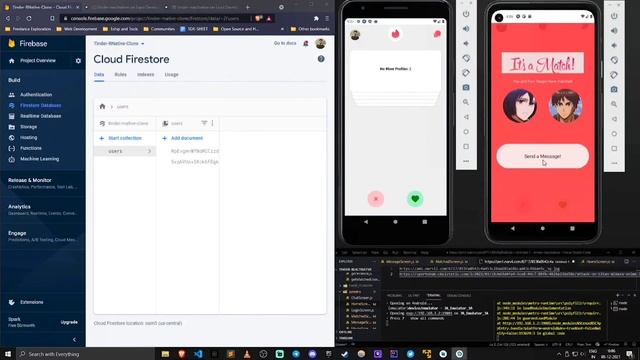Viewport: 640px width, 360px height.
Task: Click Android home button on No More Profiles phone
Action: pos(395,222)
